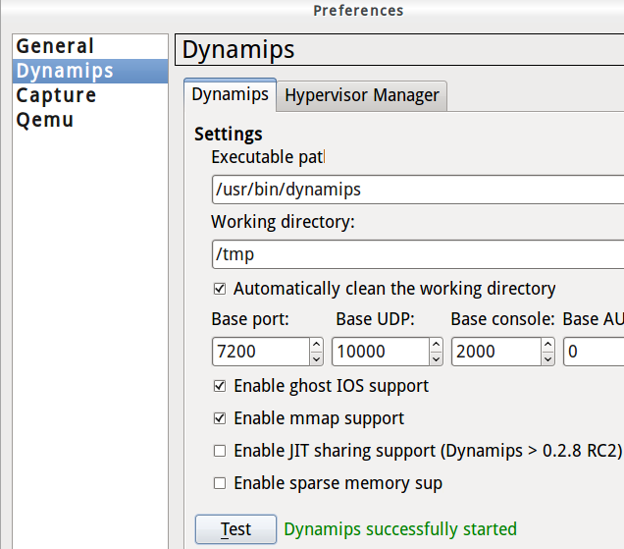Click the Base port field 7200

[261, 352]
